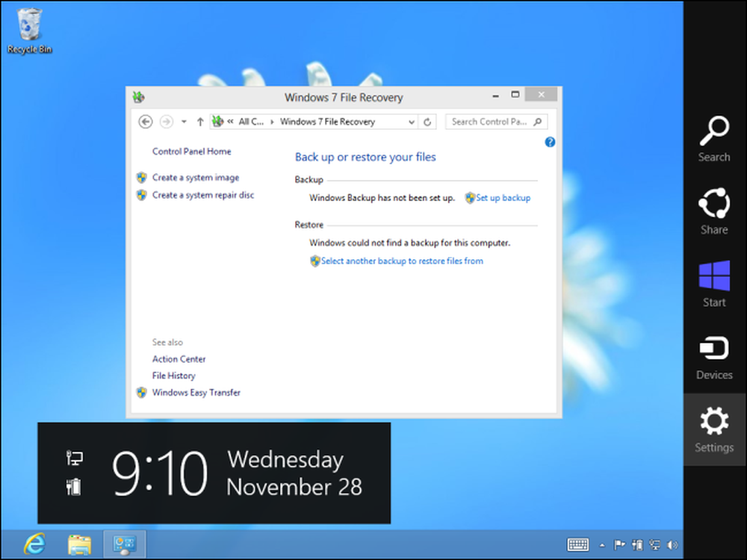The image size is (747, 560).
Task: Select another backup to restore files from
Action: pos(402,261)
